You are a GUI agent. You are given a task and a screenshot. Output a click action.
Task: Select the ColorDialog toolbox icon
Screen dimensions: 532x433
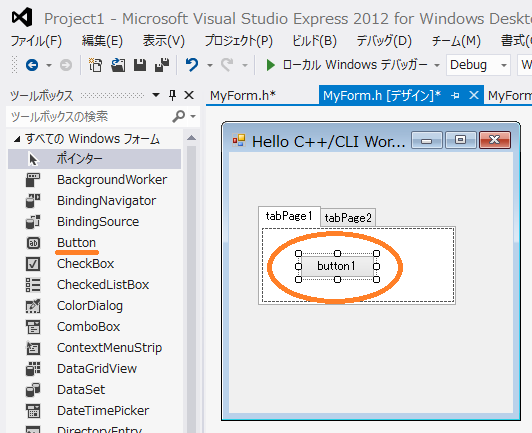33,306
